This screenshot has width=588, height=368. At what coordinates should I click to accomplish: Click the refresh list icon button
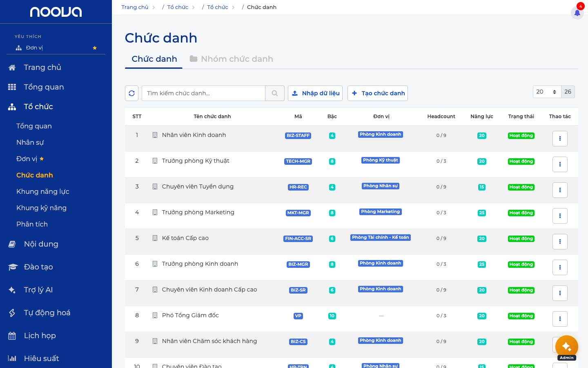click(x=131, y=93)
